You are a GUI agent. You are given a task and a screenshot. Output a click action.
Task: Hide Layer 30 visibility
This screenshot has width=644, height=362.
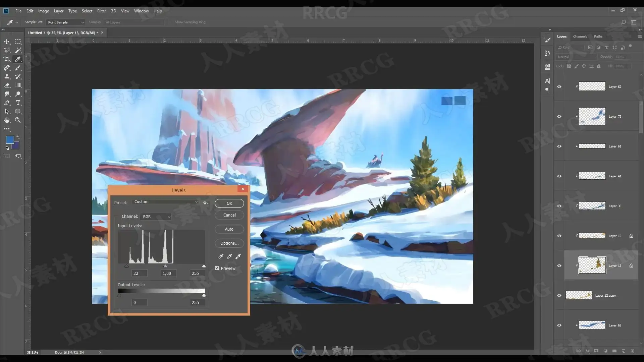[559, 206]
